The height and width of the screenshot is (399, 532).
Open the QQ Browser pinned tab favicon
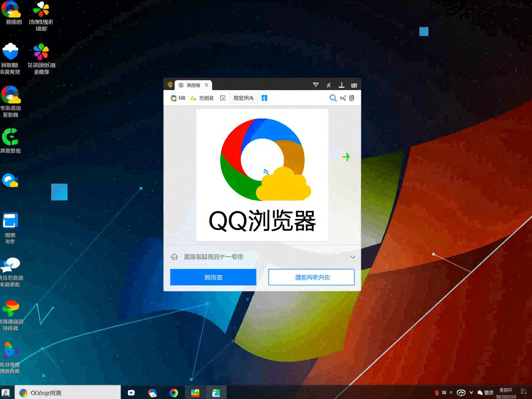(x=170, y=85)
